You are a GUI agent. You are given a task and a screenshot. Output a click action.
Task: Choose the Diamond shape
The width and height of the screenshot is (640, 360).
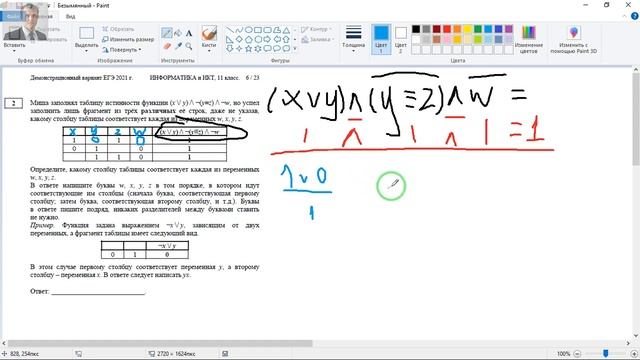tap(239, 40)
